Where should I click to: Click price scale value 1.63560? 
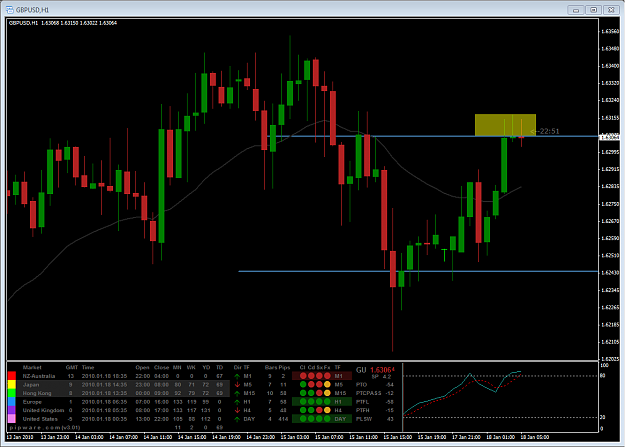point(610,31)
